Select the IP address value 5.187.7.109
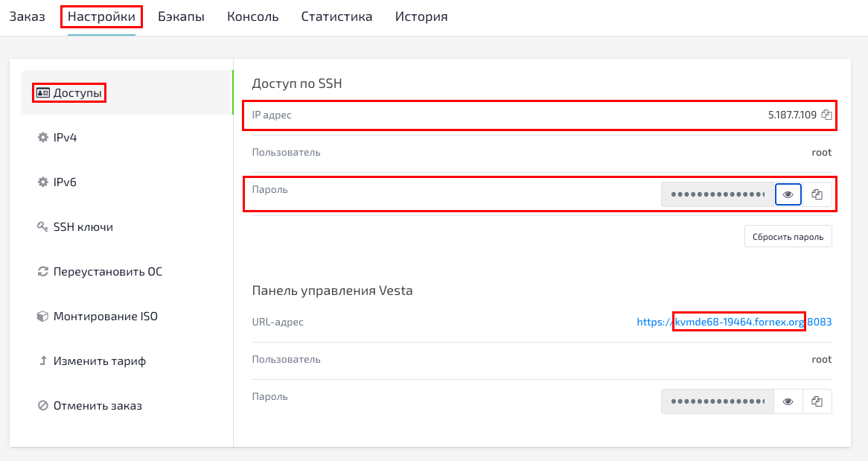 pyautogui.click(x=792, y=115)
